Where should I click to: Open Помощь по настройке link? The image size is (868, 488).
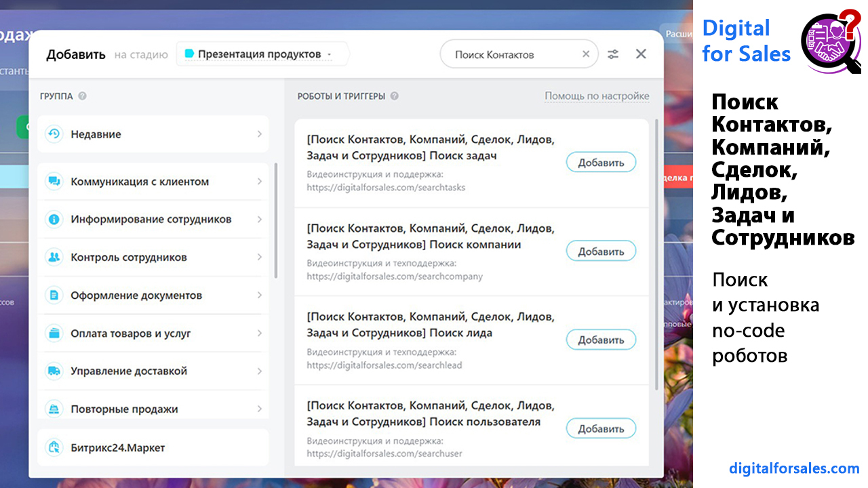[597, 96]
